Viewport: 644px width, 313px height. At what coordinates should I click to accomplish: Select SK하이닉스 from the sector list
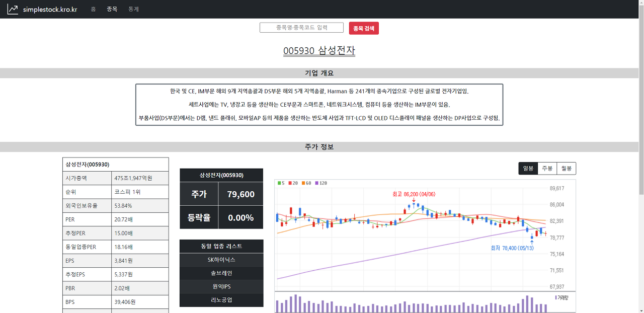(221, 260)
